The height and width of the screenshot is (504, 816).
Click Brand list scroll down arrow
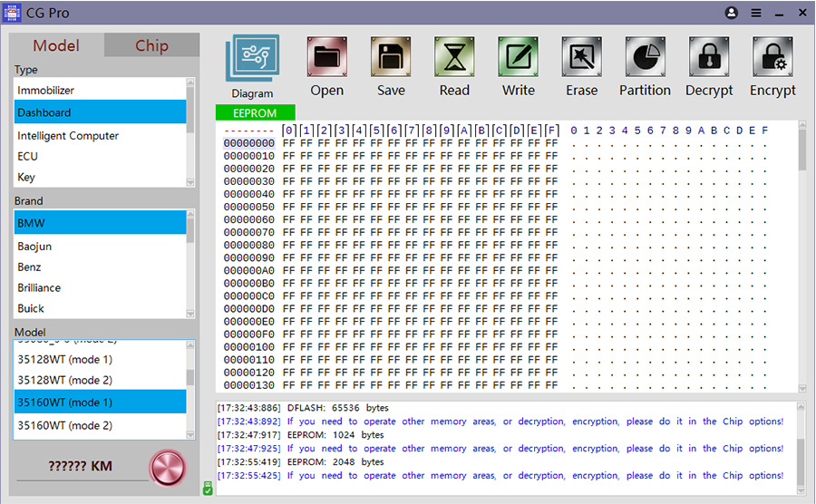point(190,314)
